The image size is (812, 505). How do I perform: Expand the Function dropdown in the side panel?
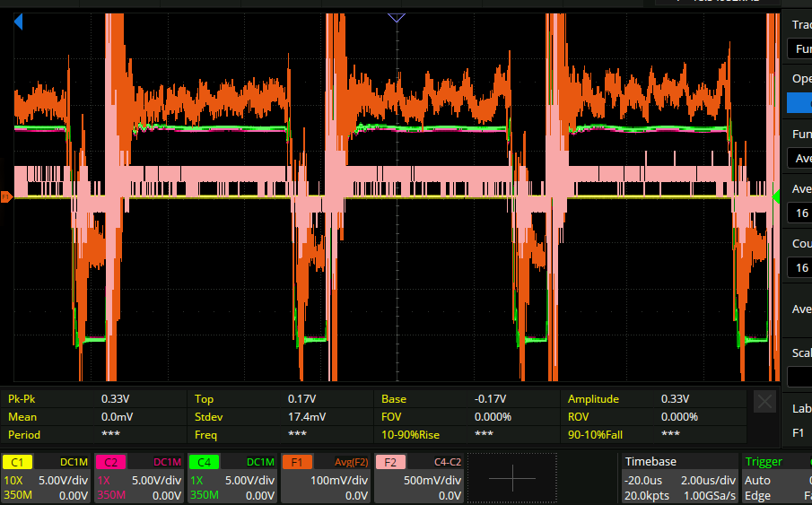pyautogui.click(x=799, y=158)
